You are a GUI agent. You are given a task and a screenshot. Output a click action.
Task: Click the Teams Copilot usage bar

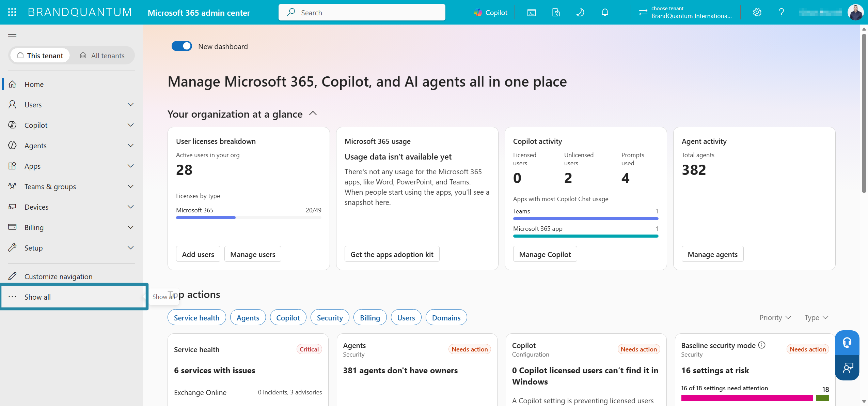(586, 219)
